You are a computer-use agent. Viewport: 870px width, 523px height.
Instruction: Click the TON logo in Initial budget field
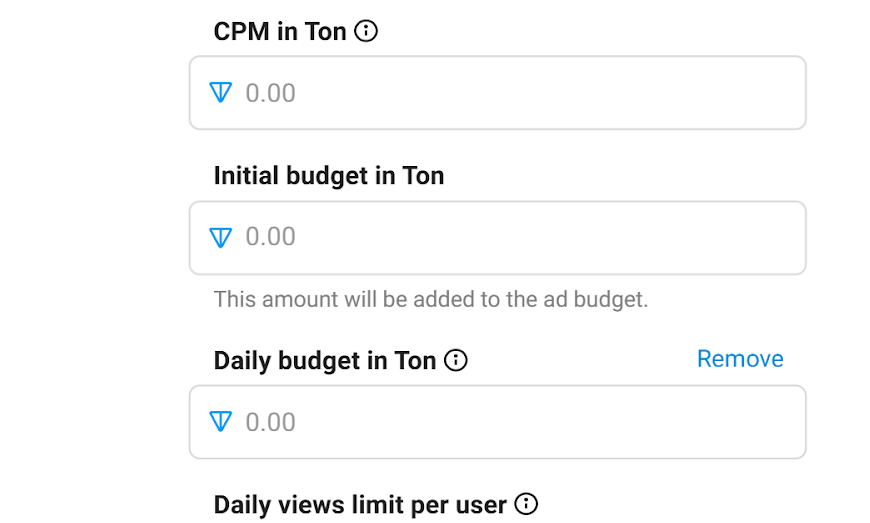[221, 237]
